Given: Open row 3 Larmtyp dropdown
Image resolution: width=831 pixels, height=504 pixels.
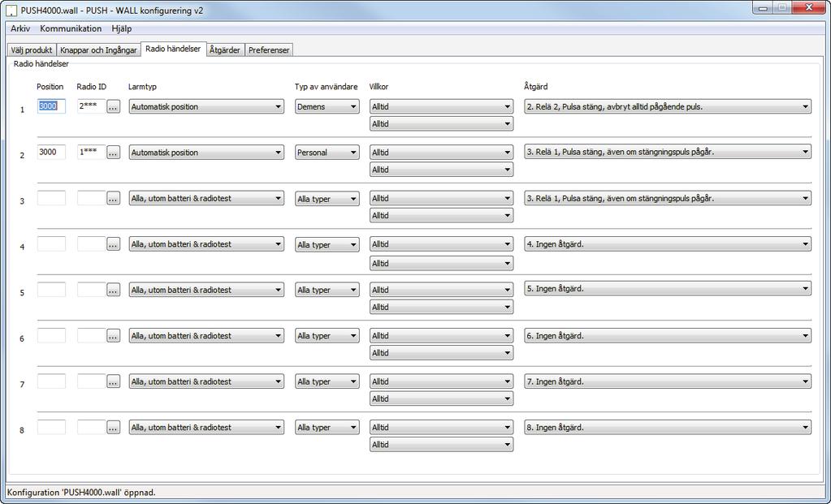Looking at the screenshot, I should [x=206, y=199].
